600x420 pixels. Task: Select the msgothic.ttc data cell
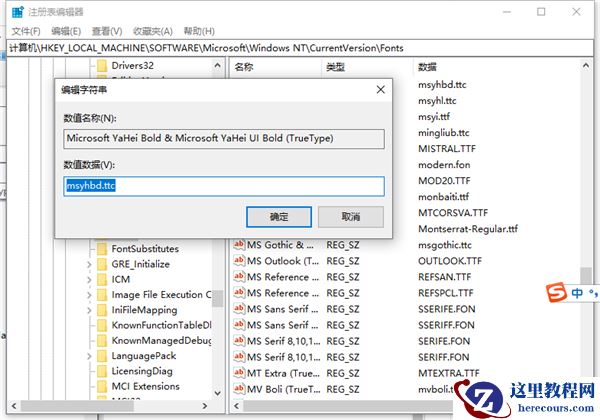click(x=445, y=245)
